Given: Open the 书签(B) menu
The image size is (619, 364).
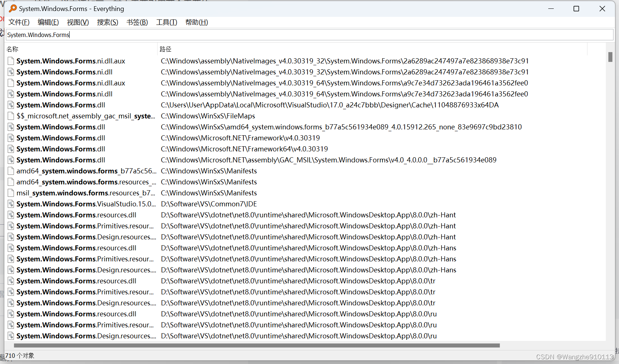Looking at the screenshot, I should point(137,22).
